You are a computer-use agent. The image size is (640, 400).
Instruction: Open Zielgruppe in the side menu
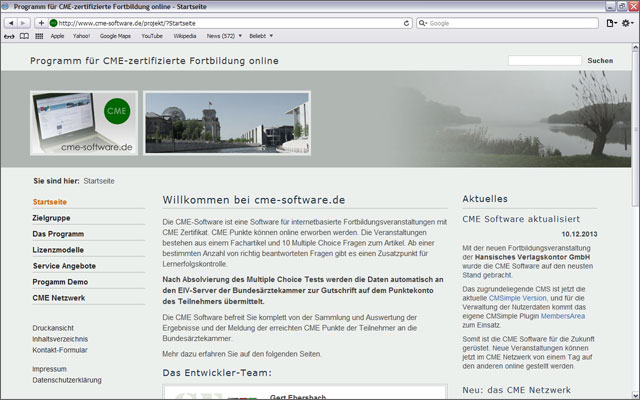(x=51, y=218)
